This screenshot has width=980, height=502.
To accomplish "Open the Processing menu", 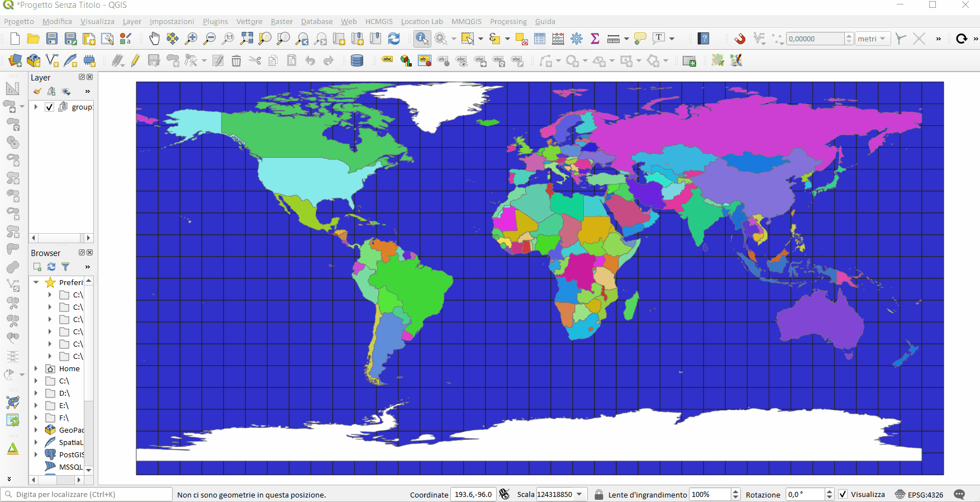I will 508,21.
